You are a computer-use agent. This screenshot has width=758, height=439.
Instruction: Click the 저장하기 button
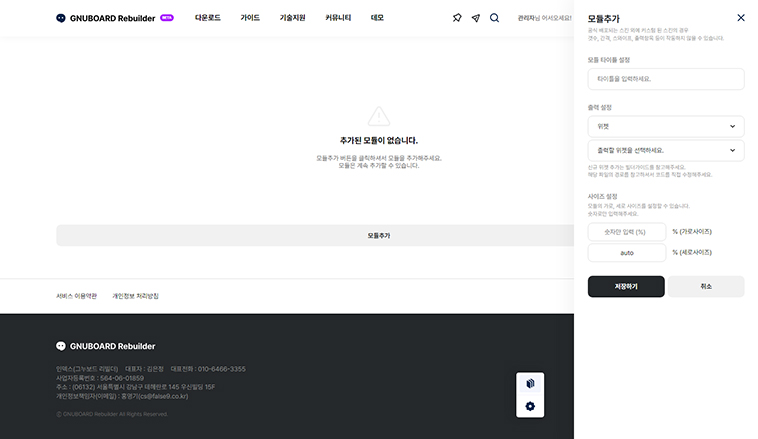pyautogui.click(x=625, y=287)
